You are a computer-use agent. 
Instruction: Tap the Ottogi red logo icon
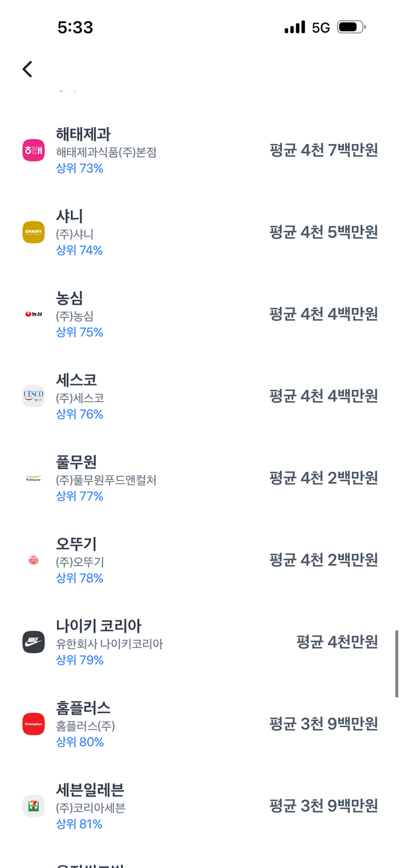pyautogui.click(x=33, y=560)
